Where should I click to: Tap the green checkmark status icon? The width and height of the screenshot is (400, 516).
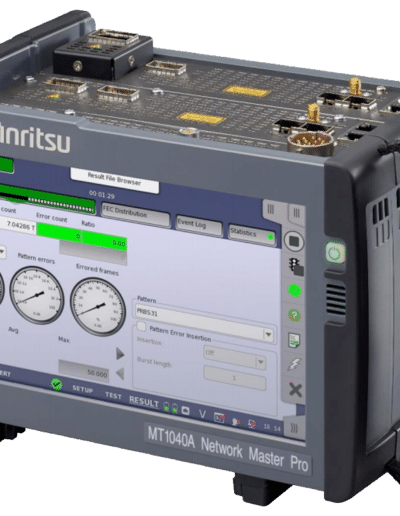tap(57, 384)
